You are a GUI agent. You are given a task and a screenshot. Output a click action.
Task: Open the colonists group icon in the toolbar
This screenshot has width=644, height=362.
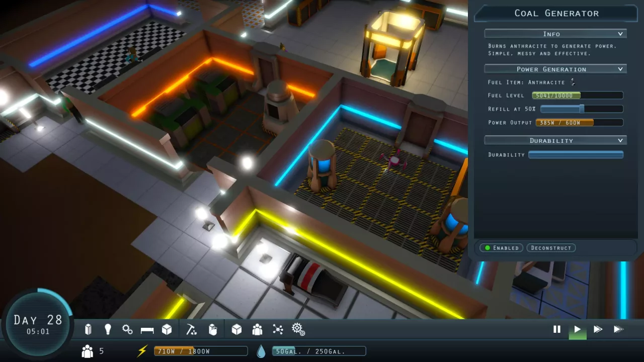coord(257,329)
